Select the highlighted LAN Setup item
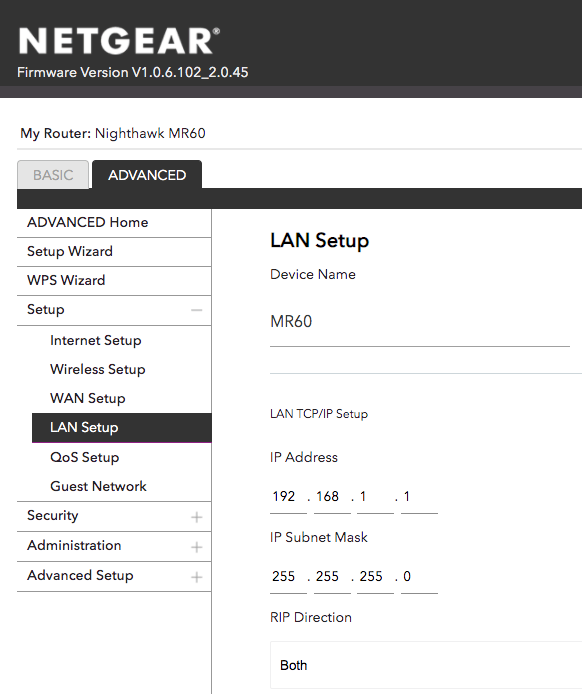The image size is (582, 694). point(122,428)
